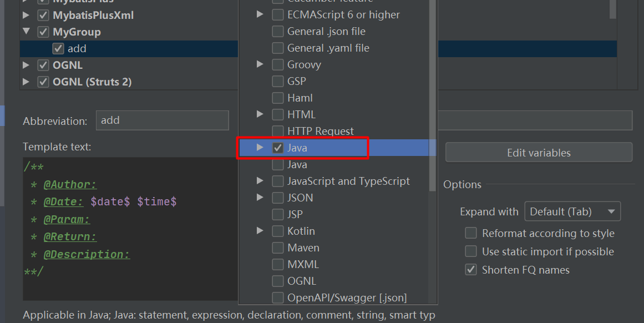This screenshot has height=323, width=644.
Task: Disable the 'add' live template checkbox
Action: (x=58, y=48)
